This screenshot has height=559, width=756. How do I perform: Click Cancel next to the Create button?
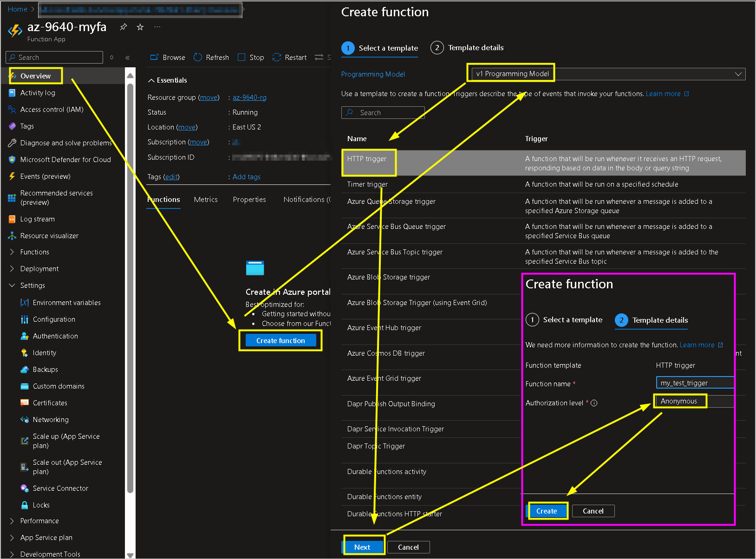(593, 511)
